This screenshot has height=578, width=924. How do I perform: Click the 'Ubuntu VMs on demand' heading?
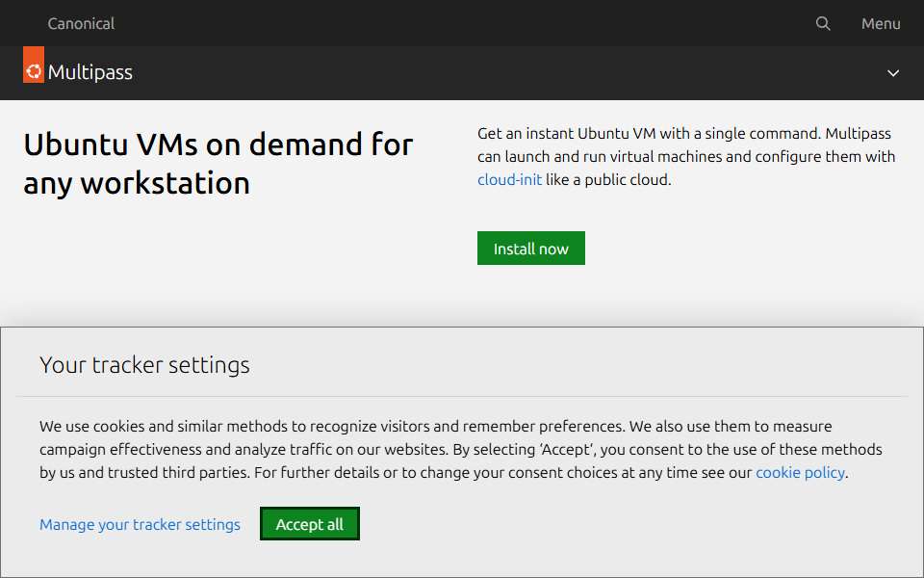tap(218, 164)
